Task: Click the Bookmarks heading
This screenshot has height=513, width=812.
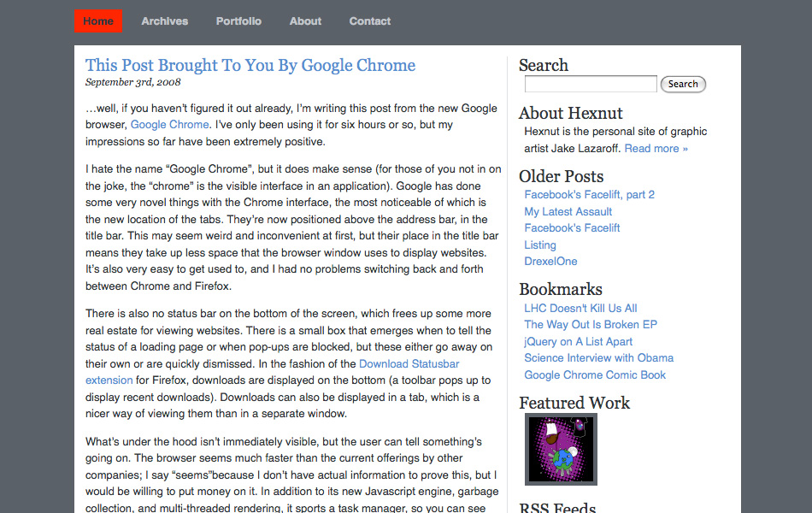Action: coord(561,290)
